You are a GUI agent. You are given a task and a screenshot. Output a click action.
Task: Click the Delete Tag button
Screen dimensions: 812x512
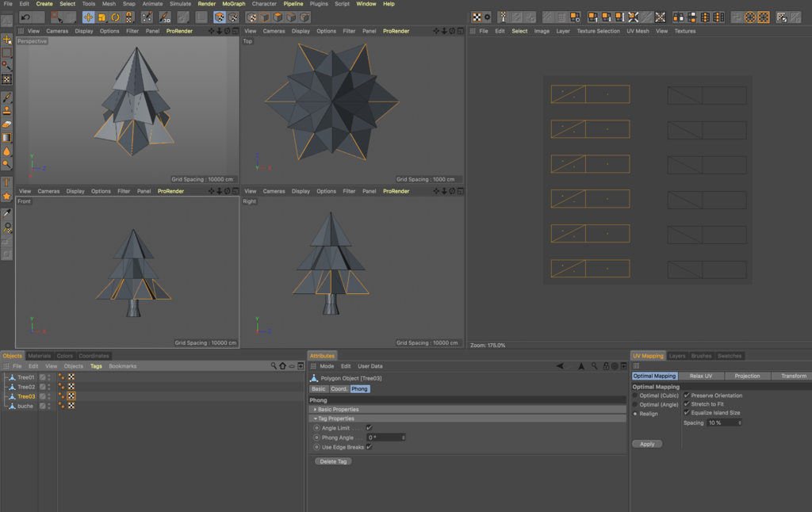[333, 461]
